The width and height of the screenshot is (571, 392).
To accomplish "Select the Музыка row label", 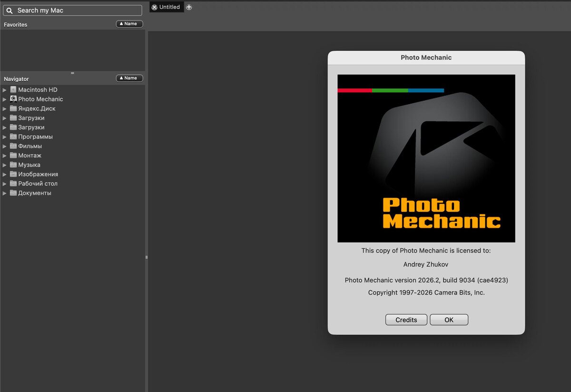I will tap(29, 165).
